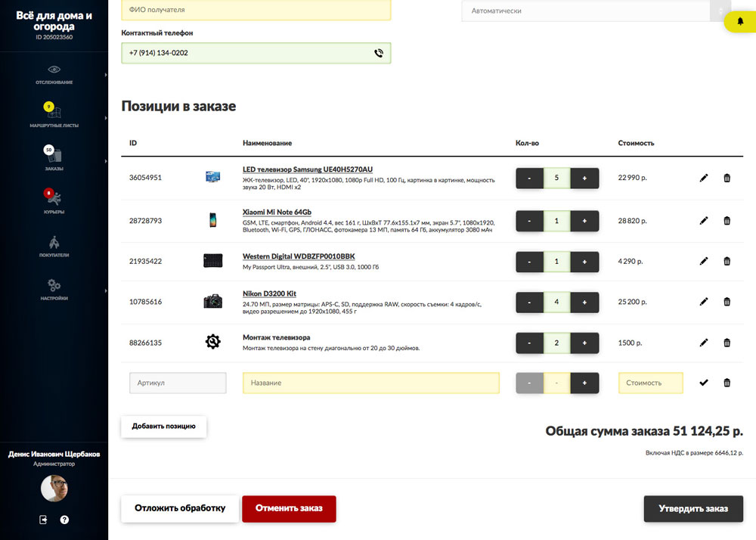
Task: Expand the Маршрутные листы submenu arrow
Action: point(106,118)
